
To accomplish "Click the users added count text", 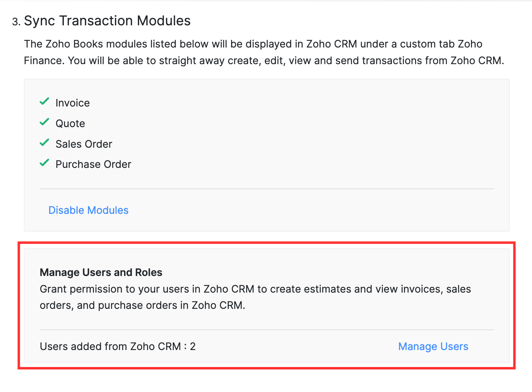I will (x=117, y=346).
